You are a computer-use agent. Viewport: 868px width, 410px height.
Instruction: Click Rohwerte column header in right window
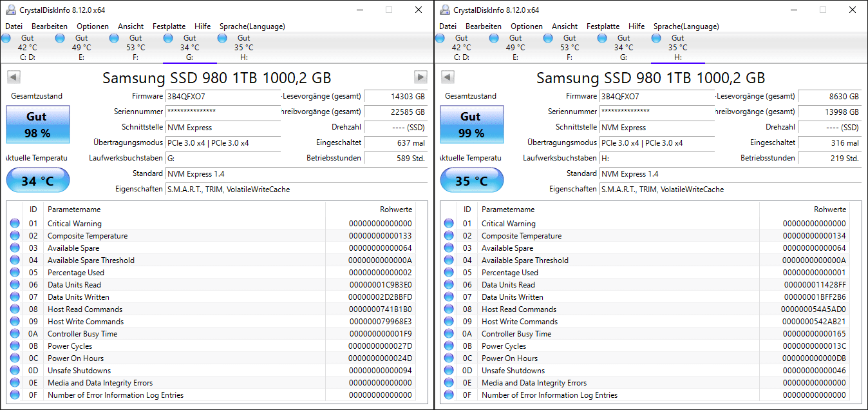pos(804,210)
